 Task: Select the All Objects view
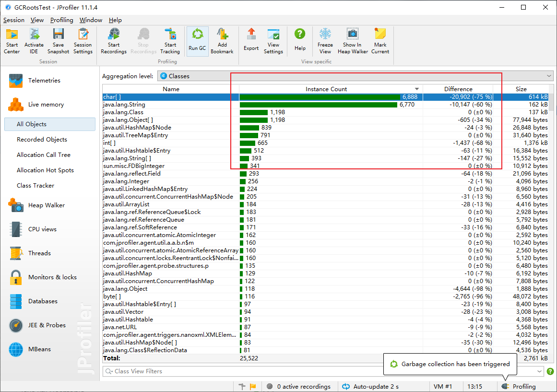coord(50,124)
